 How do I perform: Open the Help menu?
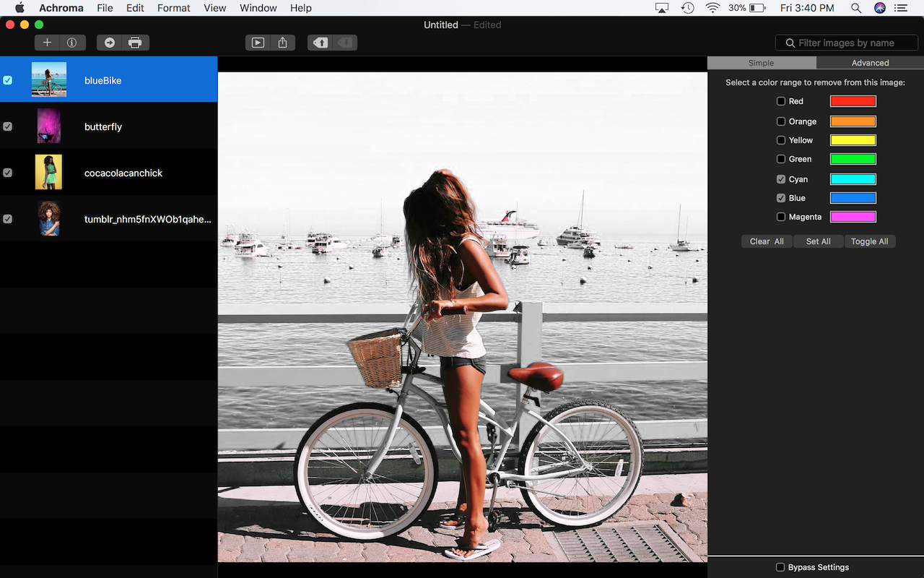click(x=301, y=8)
